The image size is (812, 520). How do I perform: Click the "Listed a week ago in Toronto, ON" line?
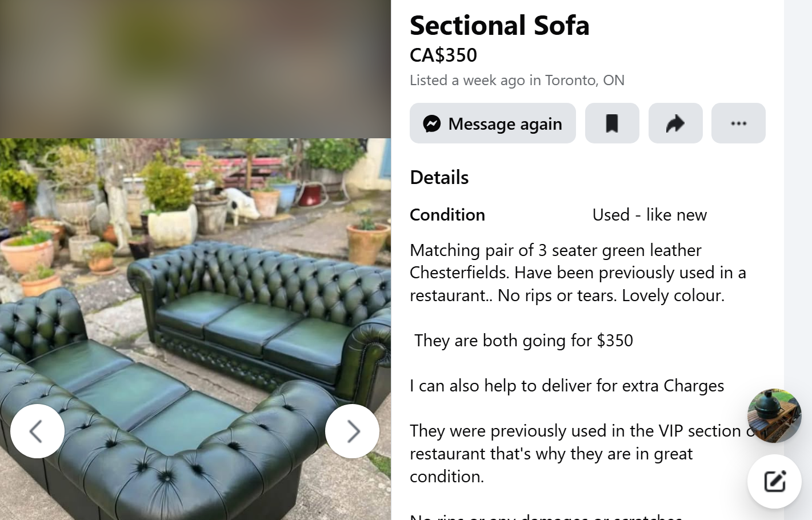point(517,81)
